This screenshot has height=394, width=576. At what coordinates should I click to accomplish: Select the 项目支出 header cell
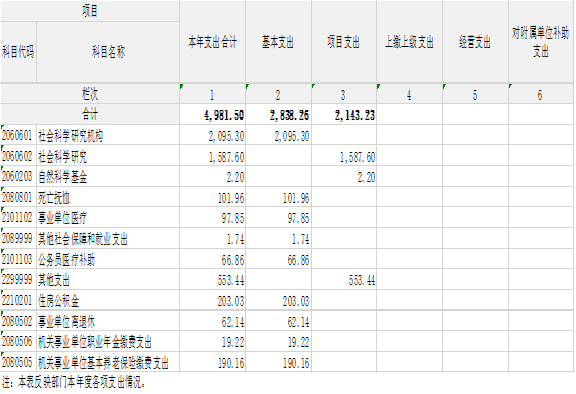[344, 41]
